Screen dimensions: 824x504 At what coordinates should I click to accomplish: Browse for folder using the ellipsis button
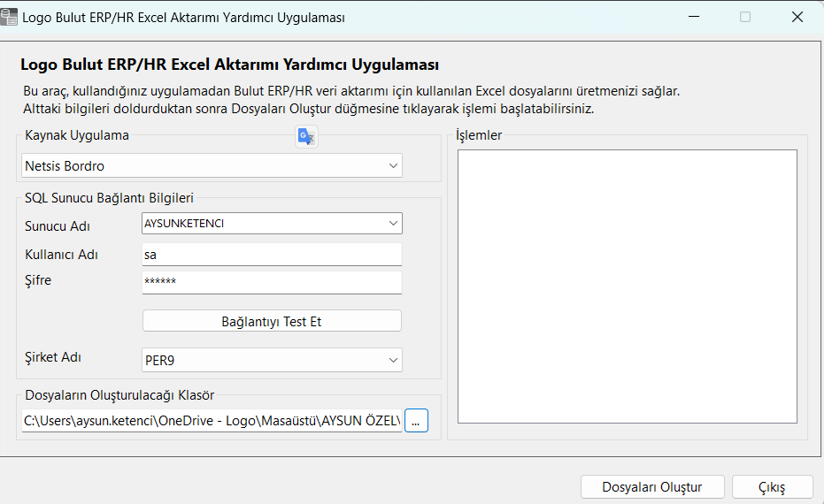pyautogui.click(x=416, y=421)
